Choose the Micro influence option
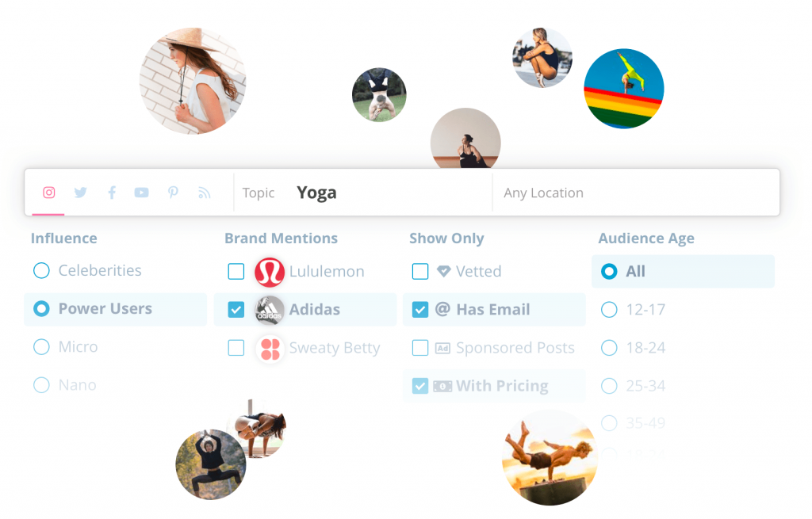The height and width of the screenshot is (519, 812). coord(41,347)
